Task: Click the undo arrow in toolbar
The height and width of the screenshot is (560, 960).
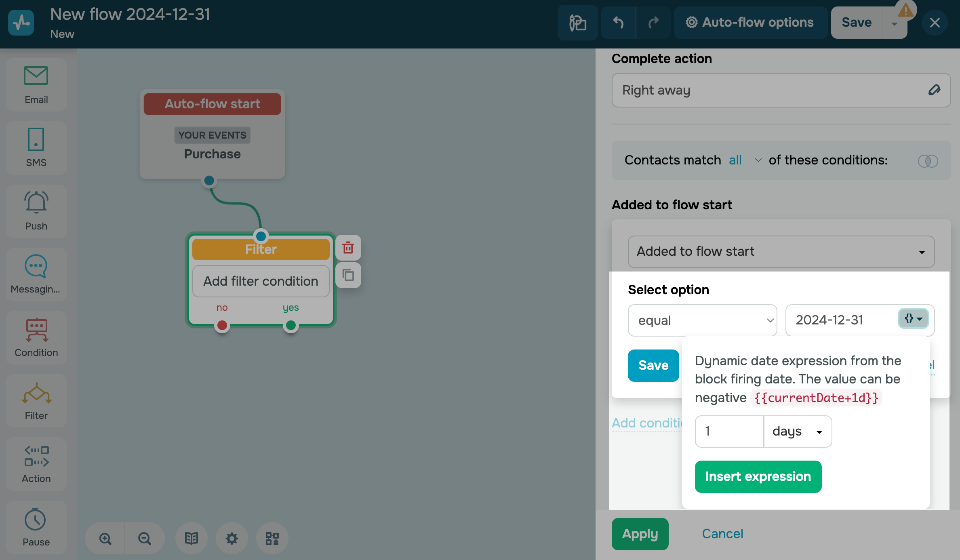Action: (x=618, y=23)
